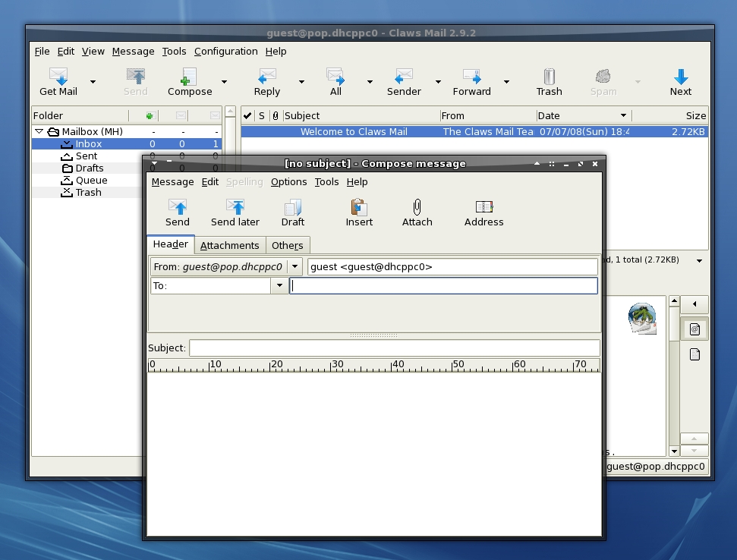Click the @ icon in message view sidebar
The height and width of the screenshot is (560, 737).
tap(694, 329)
